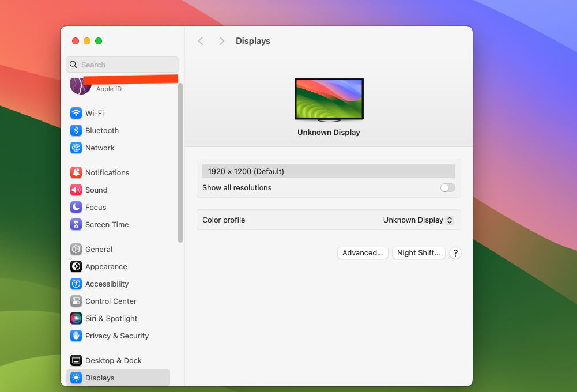Enable the Show all resolutions switch
Image resolution: width=577 pixels, height=392 pixels.
click(x=447, y=188)
